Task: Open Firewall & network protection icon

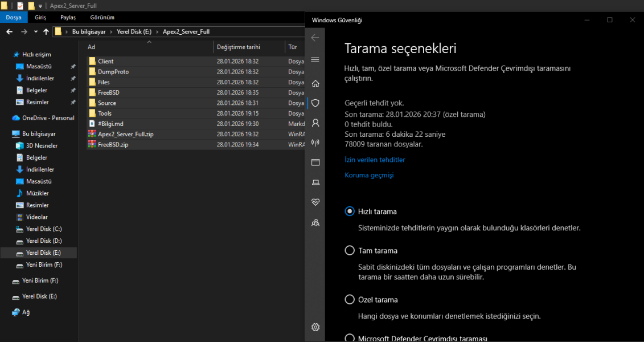Action: pos(315,142)
